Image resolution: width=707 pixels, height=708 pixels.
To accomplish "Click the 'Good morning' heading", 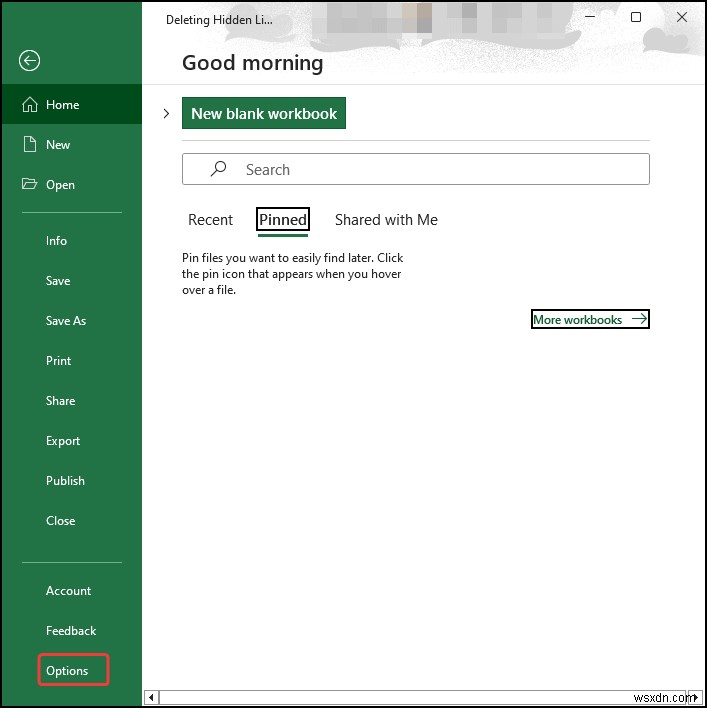I will (x=252, y=63).
